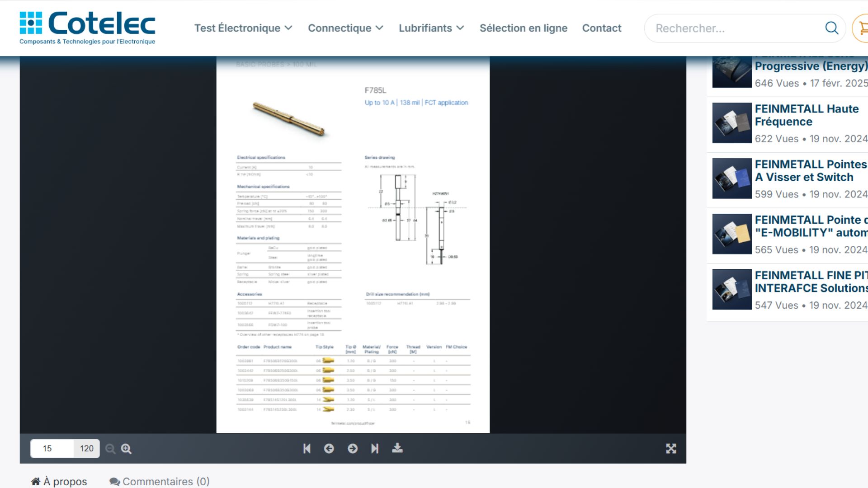This screenshot has height=488, width=868.
Task: Jump to first page of document
Action: [x=307, y=448]
